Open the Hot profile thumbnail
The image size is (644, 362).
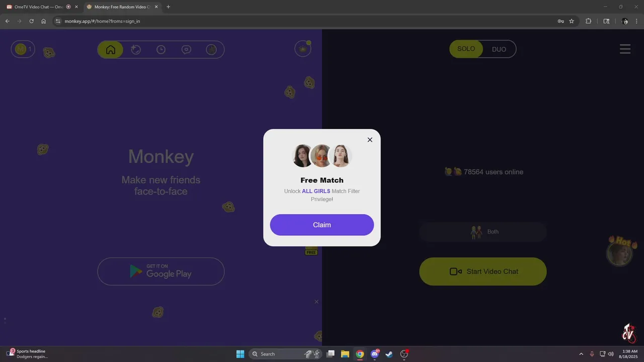pos(619,254)
